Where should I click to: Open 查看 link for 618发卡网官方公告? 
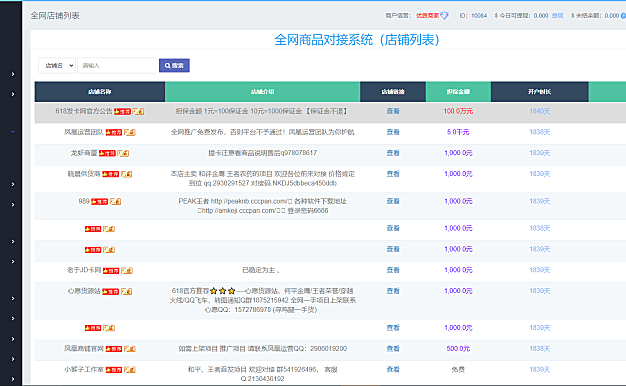[393, 111]
